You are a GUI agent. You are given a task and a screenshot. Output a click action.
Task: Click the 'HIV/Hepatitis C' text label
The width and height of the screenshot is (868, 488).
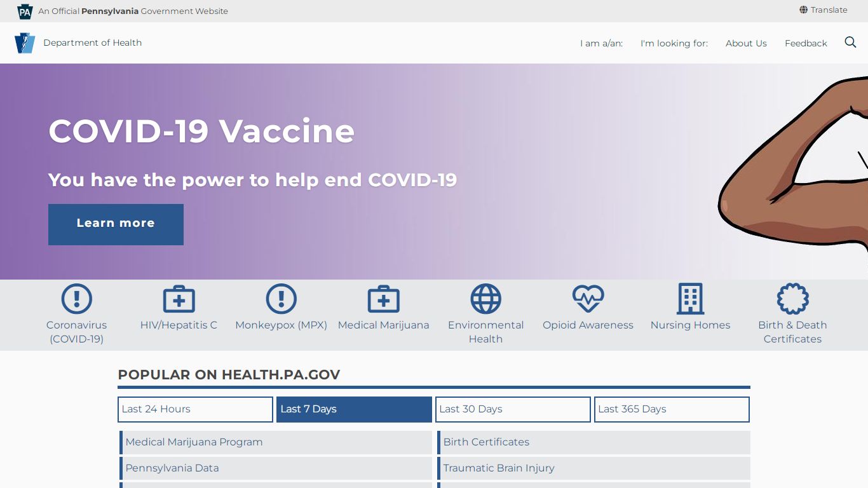coord(179,325)
